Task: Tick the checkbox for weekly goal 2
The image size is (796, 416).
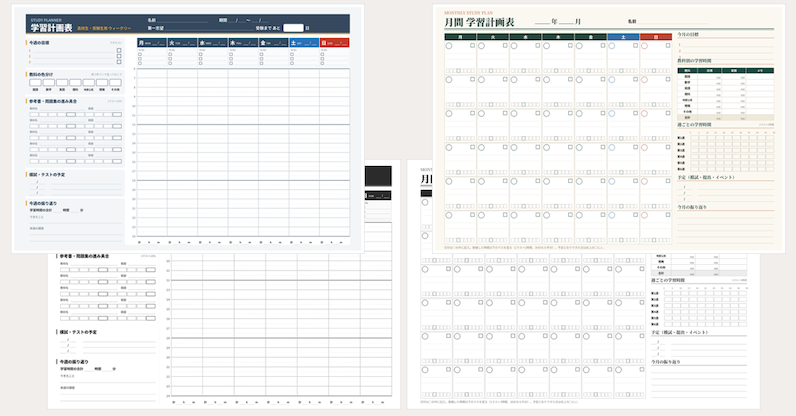Action: click(119, 56)
